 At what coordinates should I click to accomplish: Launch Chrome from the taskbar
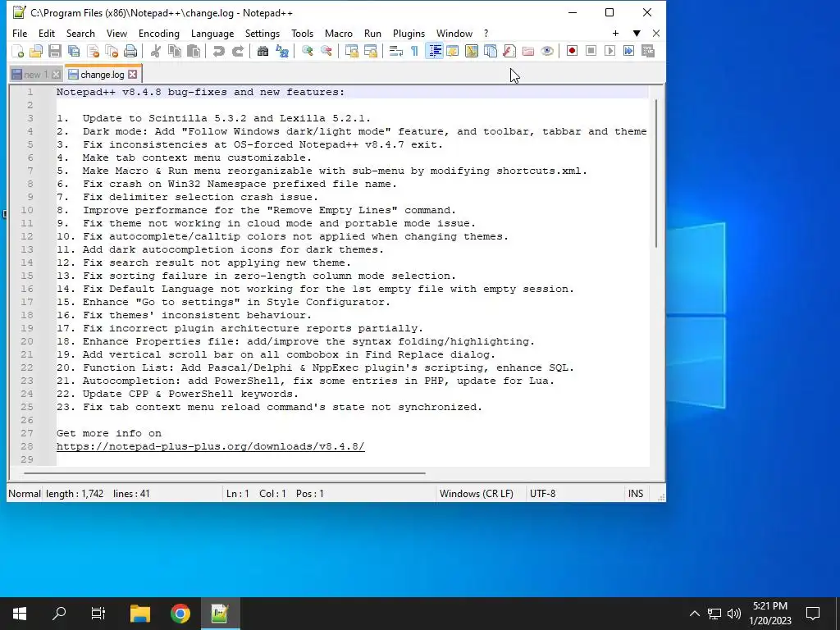[180, 614]
